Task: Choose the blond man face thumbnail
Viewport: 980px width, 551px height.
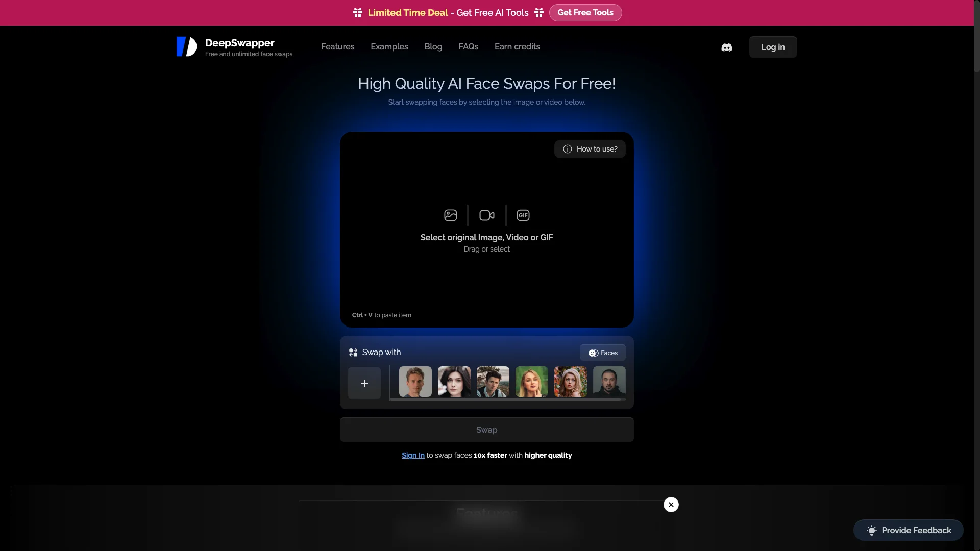Action: 415,382
